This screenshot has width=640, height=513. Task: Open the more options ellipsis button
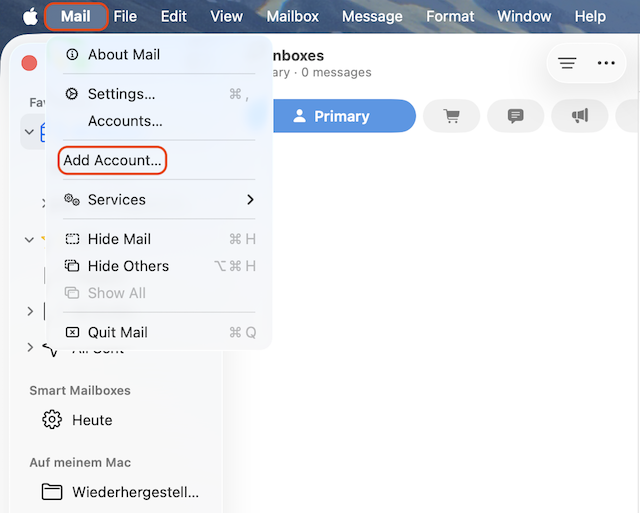(x=606, y=63)
